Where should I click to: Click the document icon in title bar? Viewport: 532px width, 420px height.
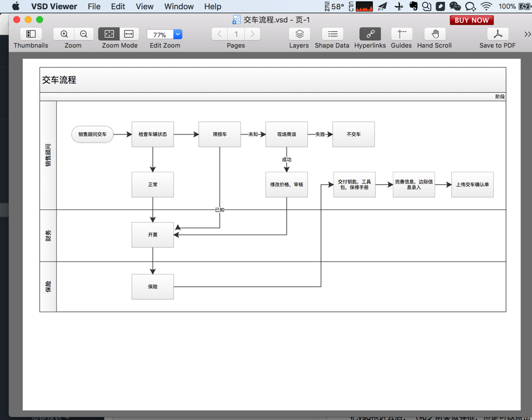(236, 19)
